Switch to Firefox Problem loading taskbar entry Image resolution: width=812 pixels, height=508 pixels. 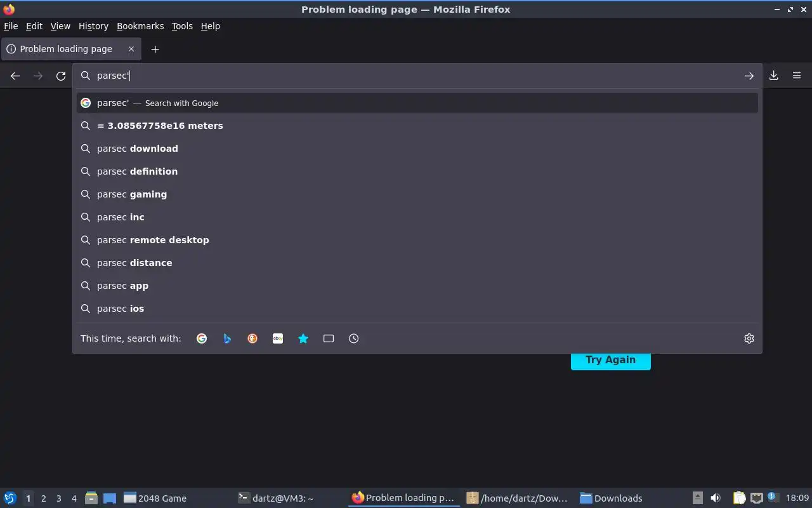[x=404, y=498]
